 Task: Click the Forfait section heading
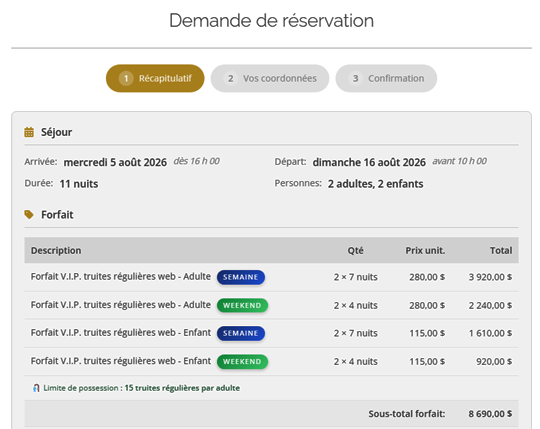[x=57, y=215]
